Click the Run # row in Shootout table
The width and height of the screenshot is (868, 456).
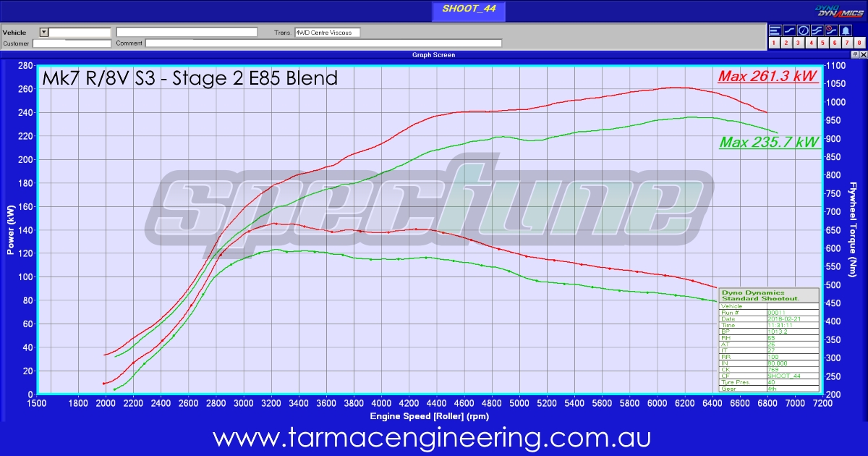point(768,313)
